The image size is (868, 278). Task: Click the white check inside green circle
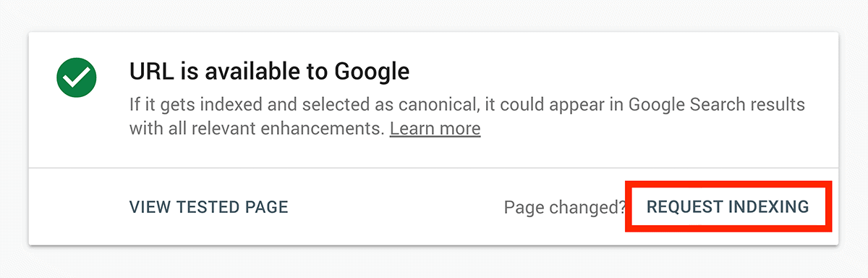77,76
